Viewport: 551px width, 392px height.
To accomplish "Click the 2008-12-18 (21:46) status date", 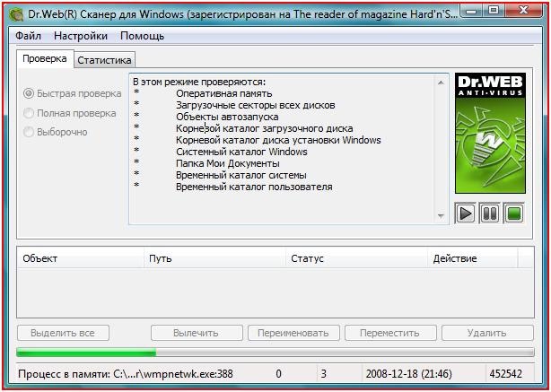I will pos(408,374).
